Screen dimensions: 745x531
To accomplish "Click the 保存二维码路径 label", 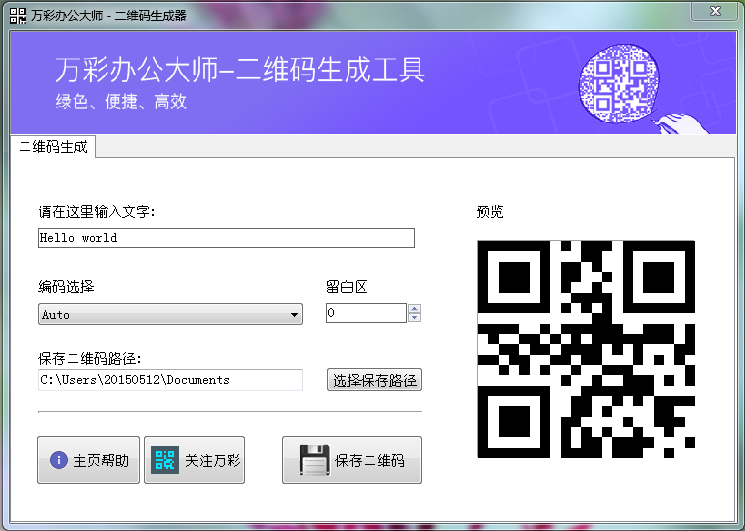I will pos(89,358).
